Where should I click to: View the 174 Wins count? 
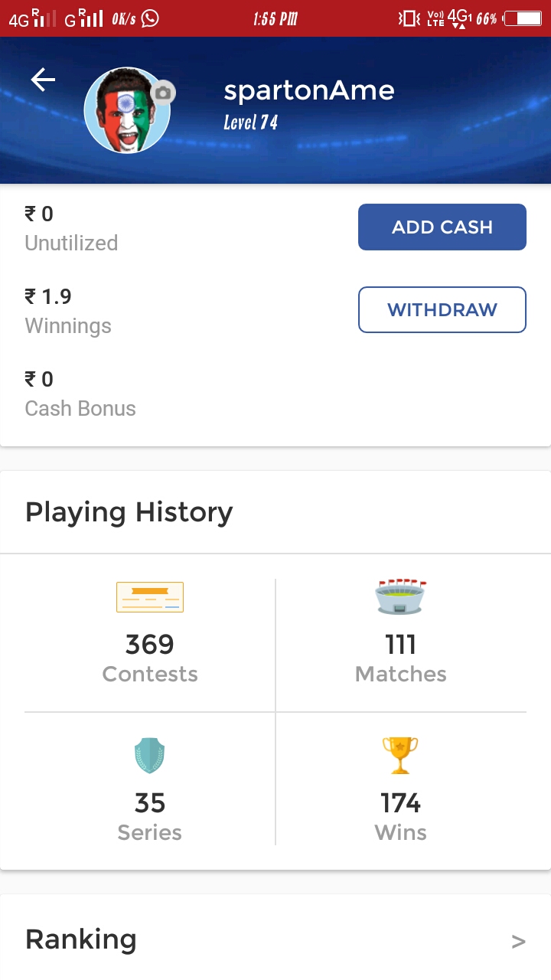coord(400,803)
